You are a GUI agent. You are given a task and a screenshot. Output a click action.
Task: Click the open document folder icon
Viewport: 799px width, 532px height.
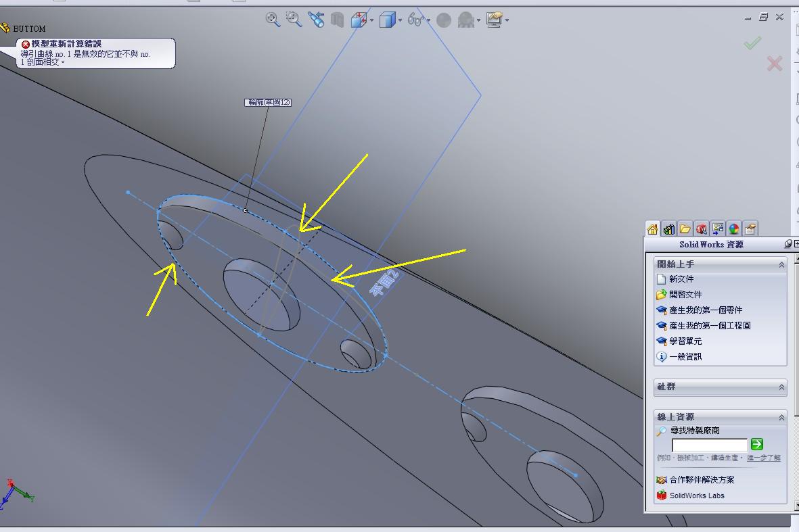click(662, 294)
